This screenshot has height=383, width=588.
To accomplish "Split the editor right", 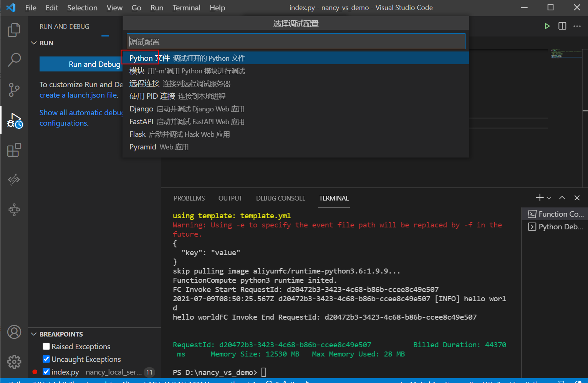I will pyautogui.click(x=562, y=26).
